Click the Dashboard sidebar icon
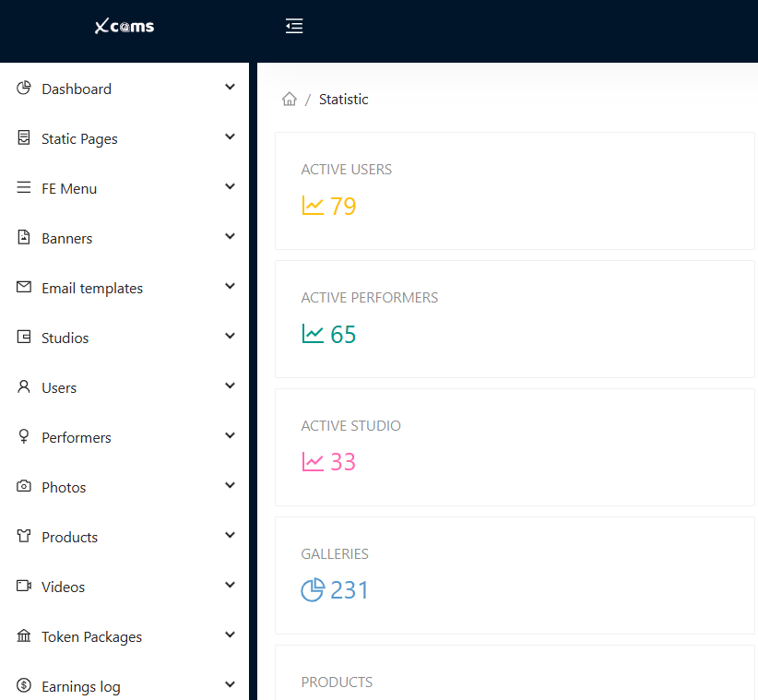Viewport: 758px width, 700px height. (22, 86)
